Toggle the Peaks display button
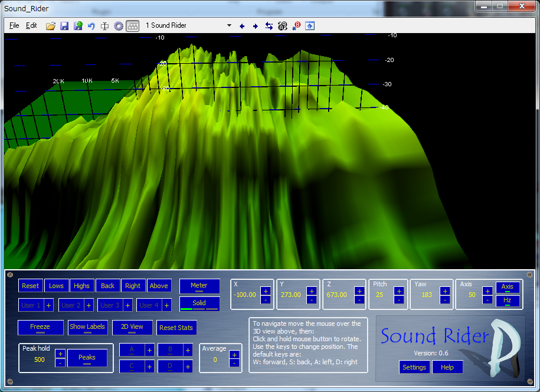The height and width of the screenshot is (392, 540). [87, 358]
